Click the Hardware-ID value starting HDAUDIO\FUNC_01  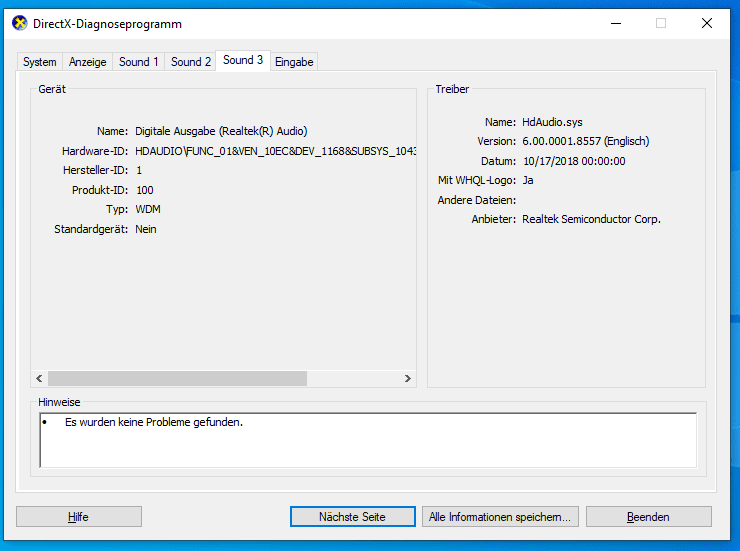(x=276, y=151)
